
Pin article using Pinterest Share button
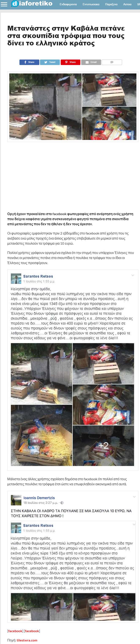tap(70, 62)
